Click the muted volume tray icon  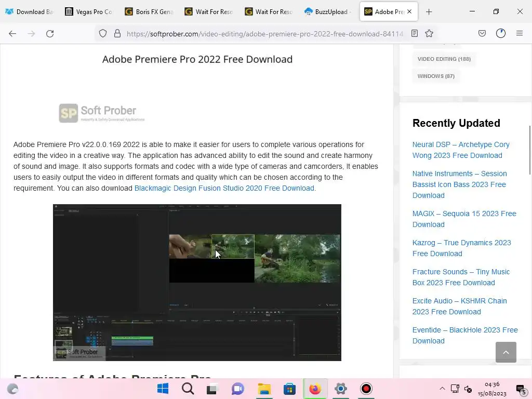click(468, 389)
